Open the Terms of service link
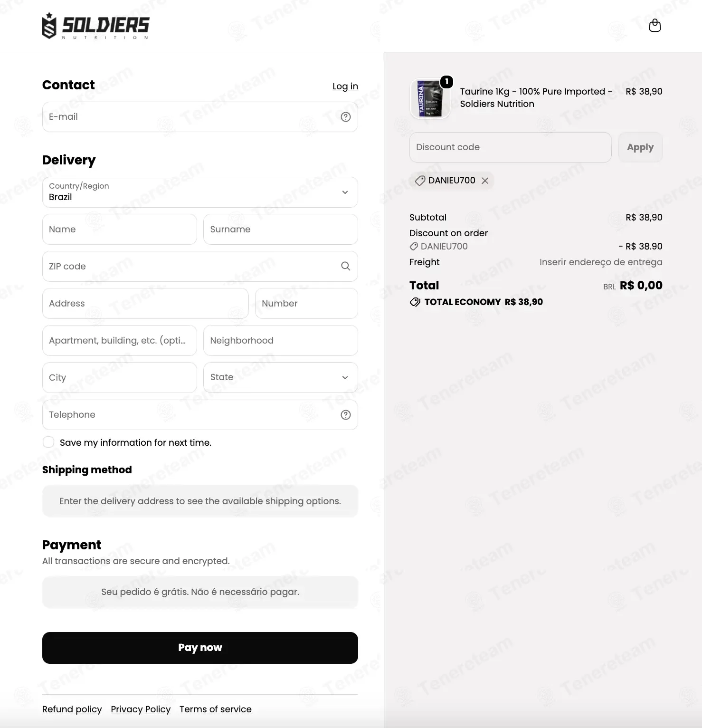This screenshot has height=728, width=702. (216, 709)
